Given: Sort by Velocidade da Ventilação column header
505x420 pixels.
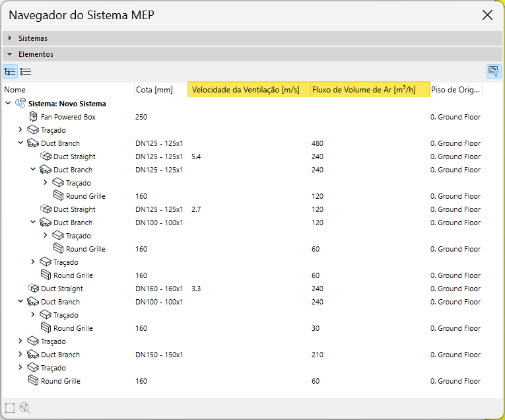Looking at the screenshot, I should point(246,90).
